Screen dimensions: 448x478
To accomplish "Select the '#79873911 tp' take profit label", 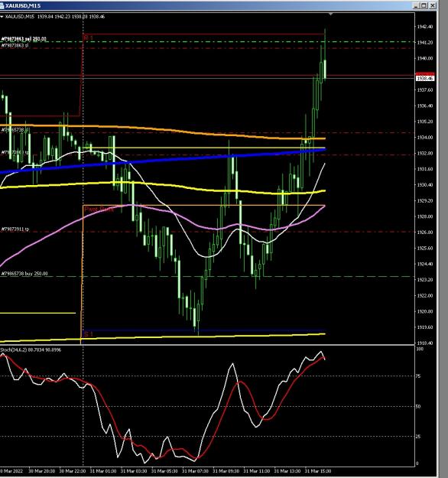I will 15,229.
